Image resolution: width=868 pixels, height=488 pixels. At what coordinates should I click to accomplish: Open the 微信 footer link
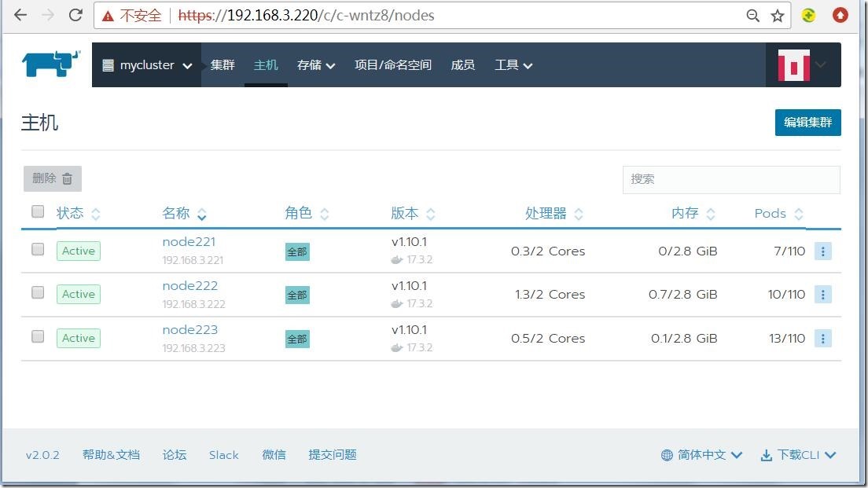click(x=274, y=455)
